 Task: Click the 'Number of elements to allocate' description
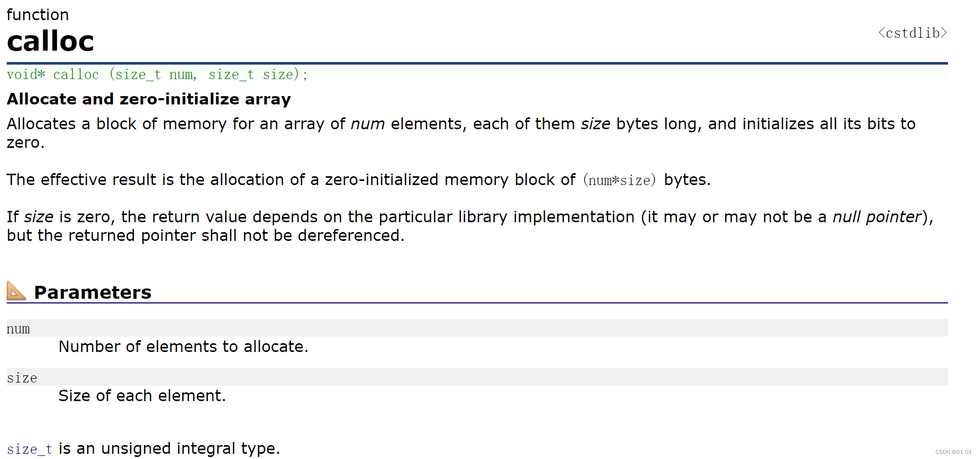click(184, 347)
